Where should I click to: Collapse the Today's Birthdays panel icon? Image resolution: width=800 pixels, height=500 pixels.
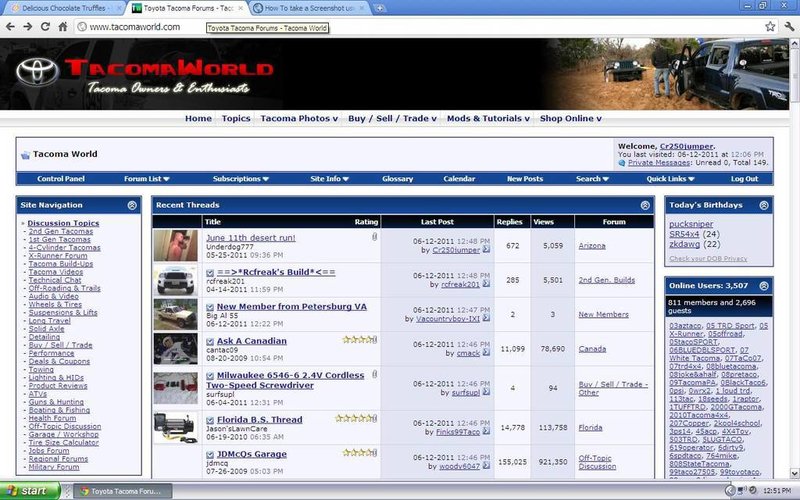[x=764, y=205]
